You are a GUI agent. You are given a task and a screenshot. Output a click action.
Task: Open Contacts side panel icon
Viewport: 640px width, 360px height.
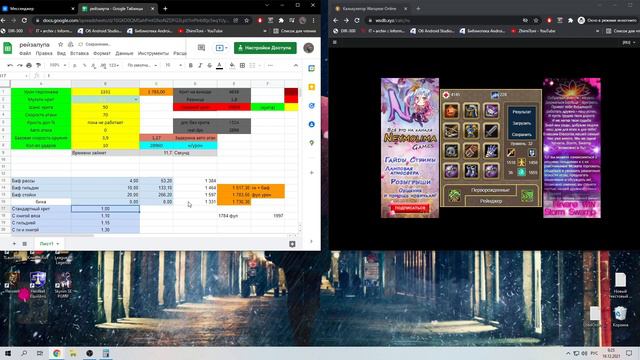311,124
